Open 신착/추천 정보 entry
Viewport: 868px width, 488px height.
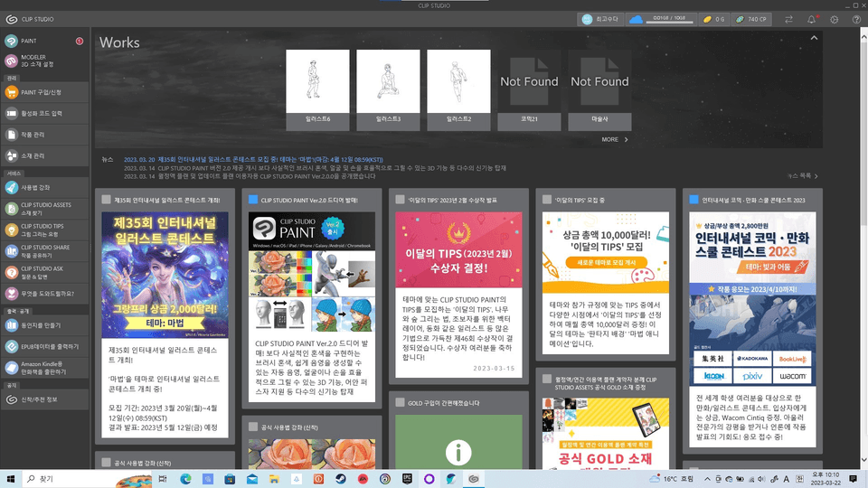(44, 399)
